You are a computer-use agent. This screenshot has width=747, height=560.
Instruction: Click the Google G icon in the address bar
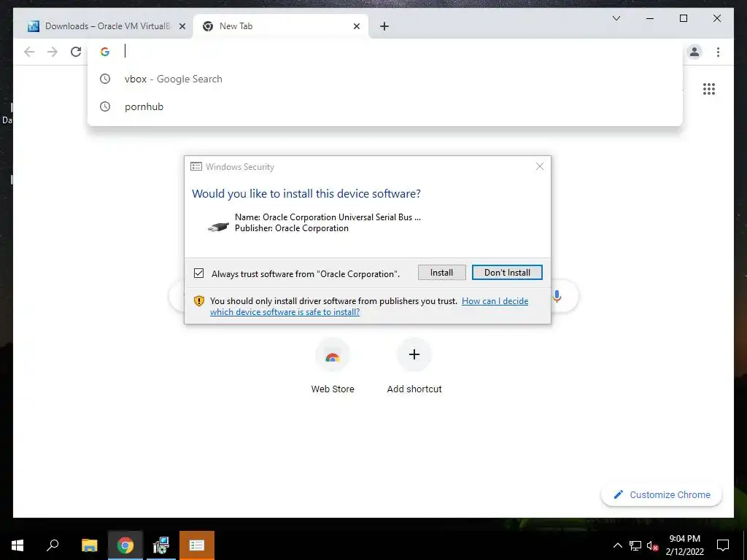[x=105, y=52]
